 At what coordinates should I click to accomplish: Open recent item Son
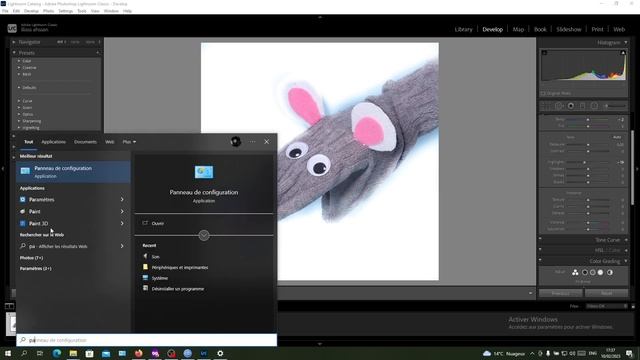pos(156,257)
